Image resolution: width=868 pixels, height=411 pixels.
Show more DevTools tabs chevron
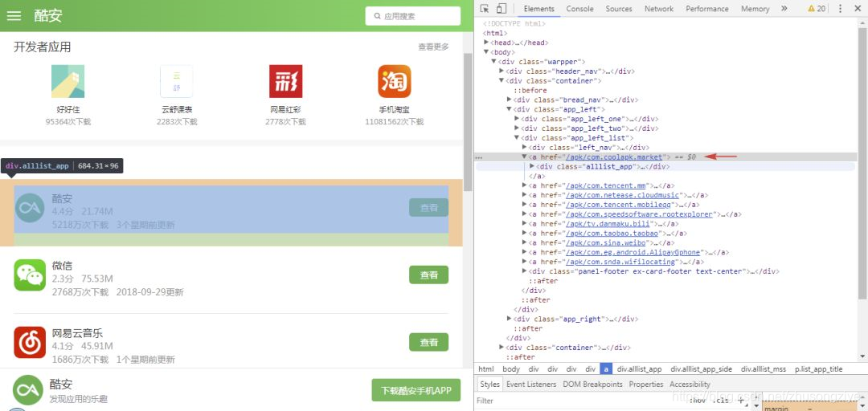[784, 8]
